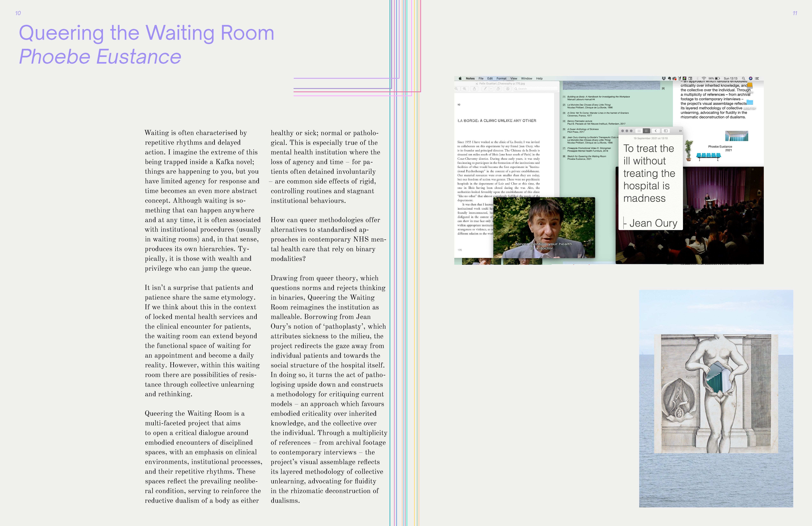Expand the highlight color dropdown arrow
The height and width of the screenshot is (526, 812).
[491, 89]
